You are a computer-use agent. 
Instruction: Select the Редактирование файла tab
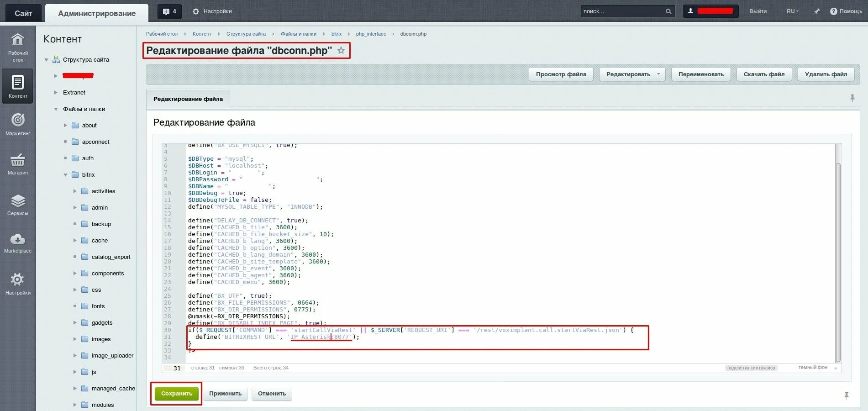point(188,99)
